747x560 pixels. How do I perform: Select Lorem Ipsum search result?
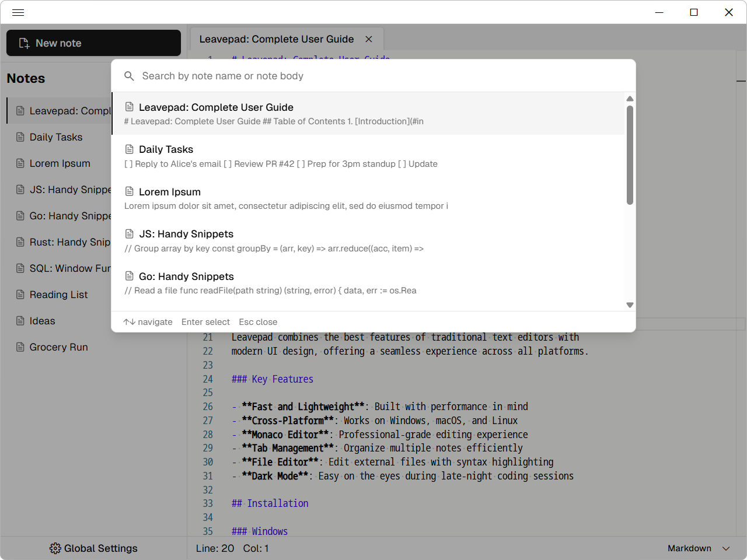point(368,198)
